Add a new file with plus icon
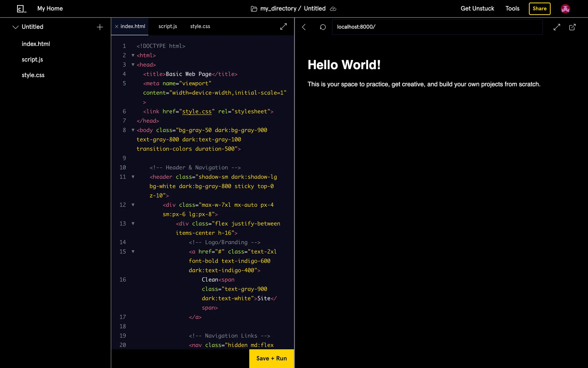The width and height of the screenshot is (588, 368). 100,27
